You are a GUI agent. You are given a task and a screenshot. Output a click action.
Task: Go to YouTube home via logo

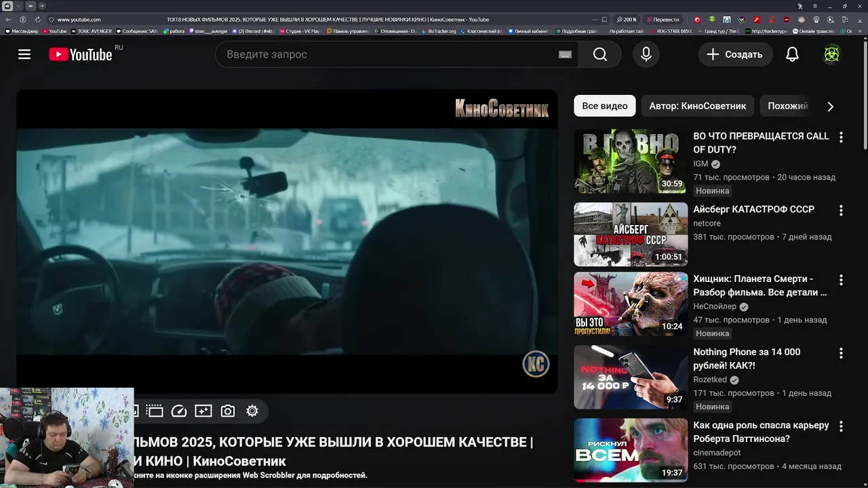pos(81,54)
